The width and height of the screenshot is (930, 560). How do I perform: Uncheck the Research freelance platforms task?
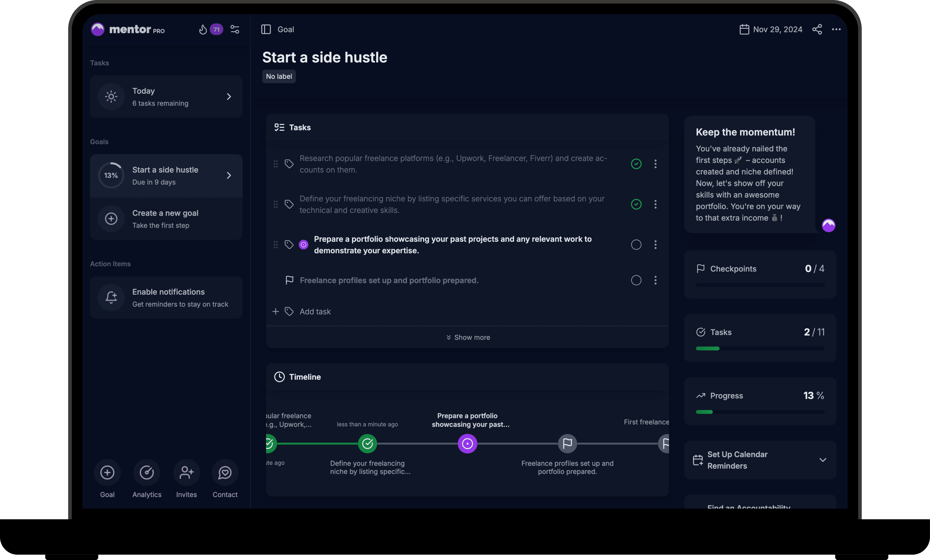(636, 164)
